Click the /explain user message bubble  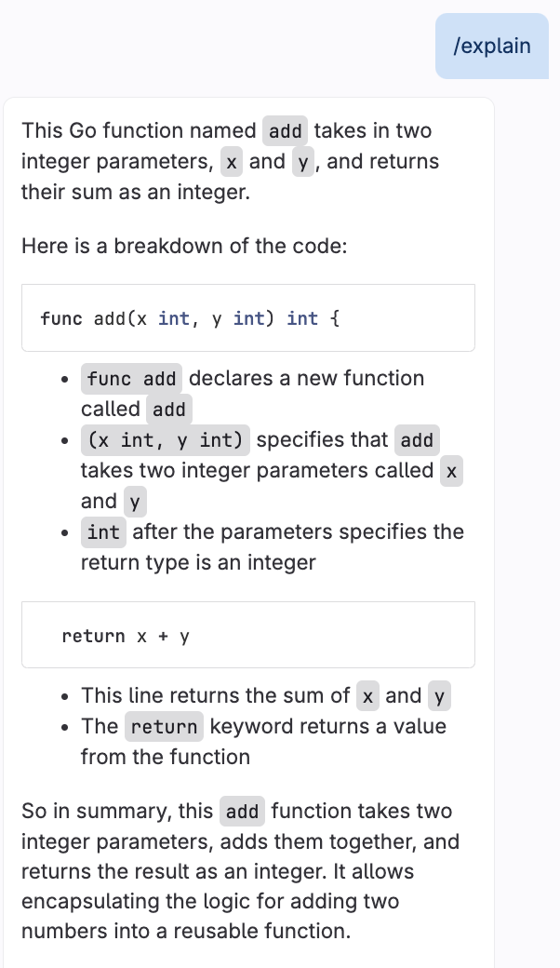point(492,46)
